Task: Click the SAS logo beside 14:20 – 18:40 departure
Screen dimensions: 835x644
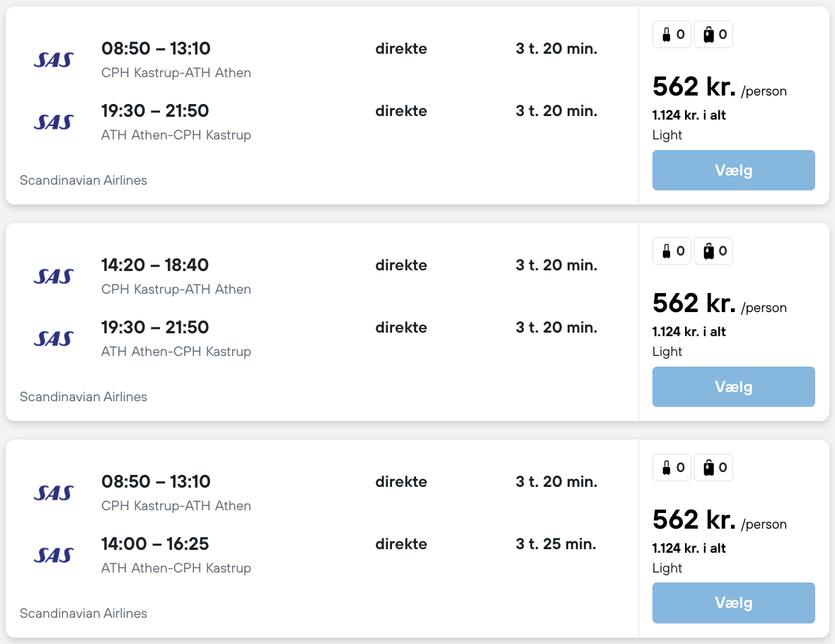Action: click(54, 276)
